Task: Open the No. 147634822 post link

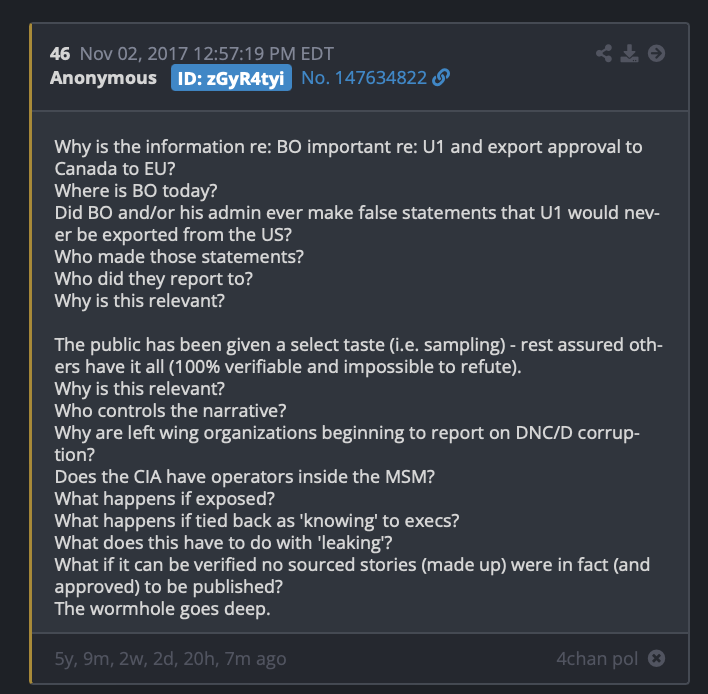Action: pos(364,78)
